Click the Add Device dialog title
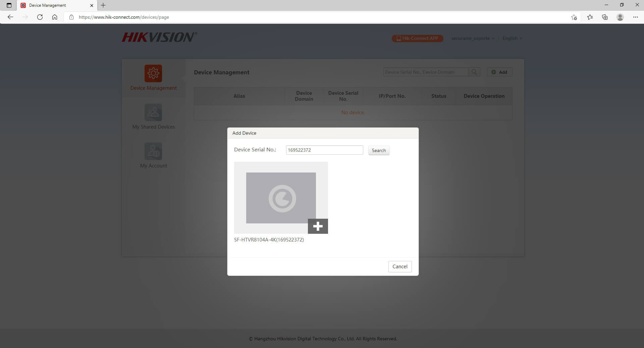644x348 pixels. click(244, 133)
